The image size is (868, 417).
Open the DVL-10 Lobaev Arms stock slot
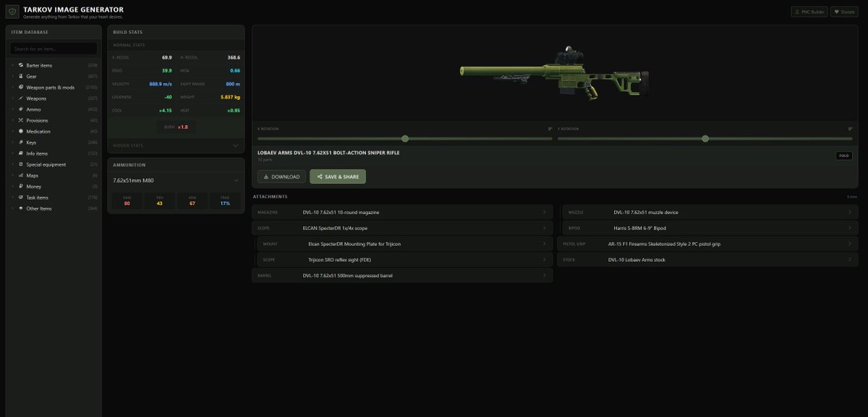pos(708,260)
